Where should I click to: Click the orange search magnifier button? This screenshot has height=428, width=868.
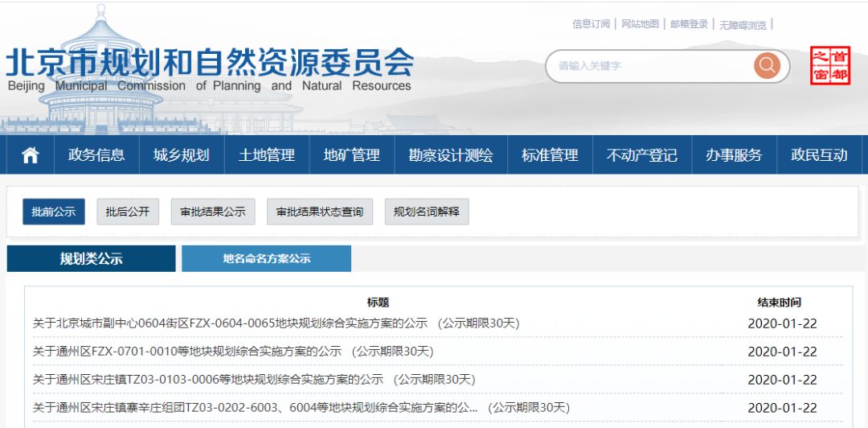pyautogui.click(x=767, y=66)
